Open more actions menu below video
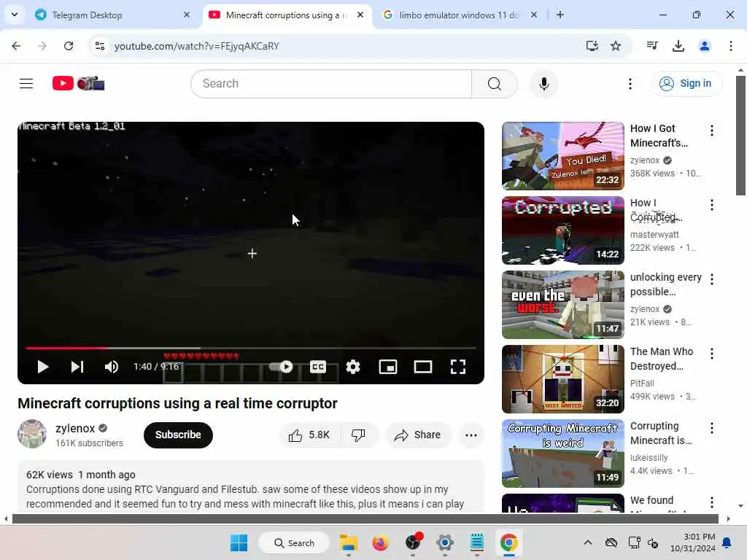 point(471,435)
